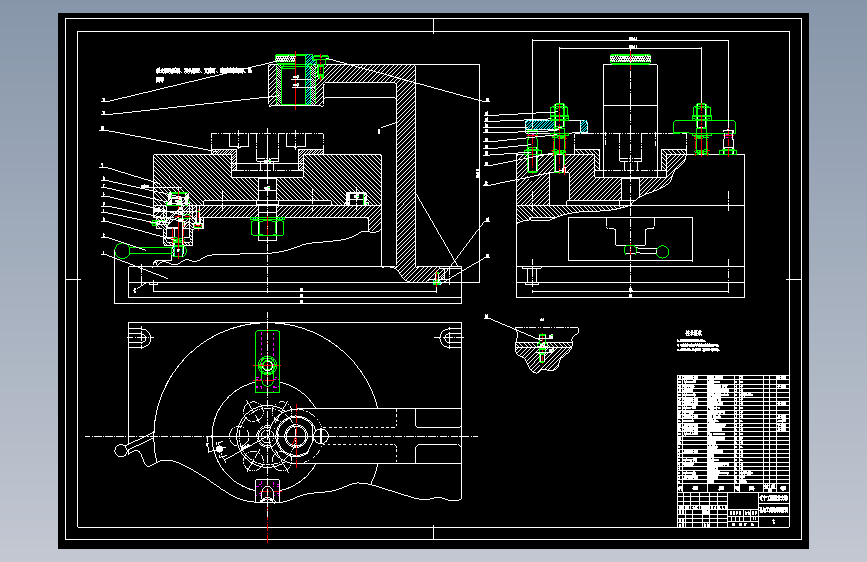Click the technical requirements text block heading

pyautogui.click(x=693, y=333)
